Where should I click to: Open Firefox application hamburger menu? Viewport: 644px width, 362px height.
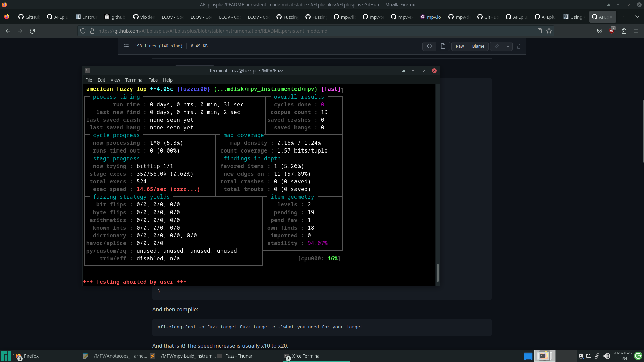click(x=636, y=31)
